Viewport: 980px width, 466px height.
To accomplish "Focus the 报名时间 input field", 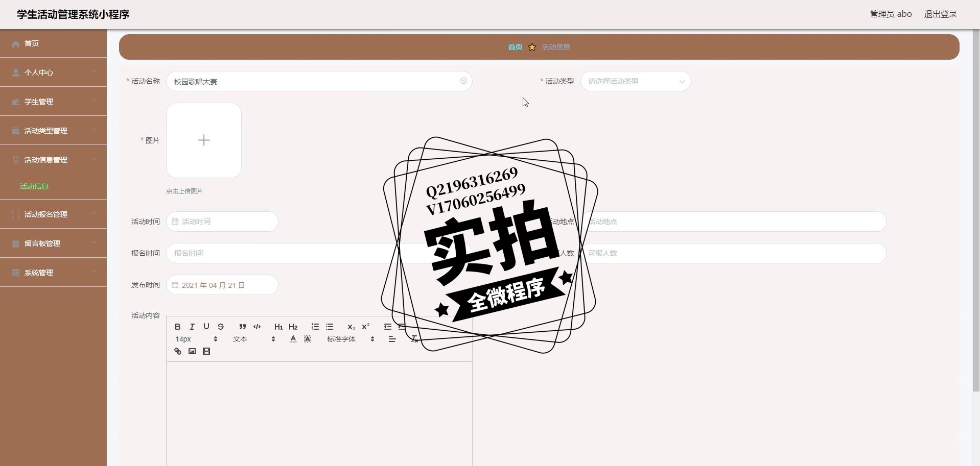I will 319,253.
